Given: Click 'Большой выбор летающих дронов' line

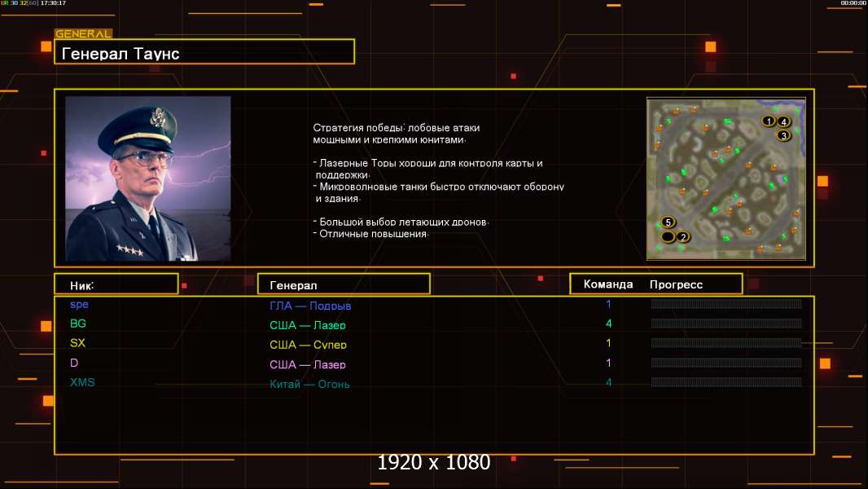Looking at the screenshot, I should point(401,222).
